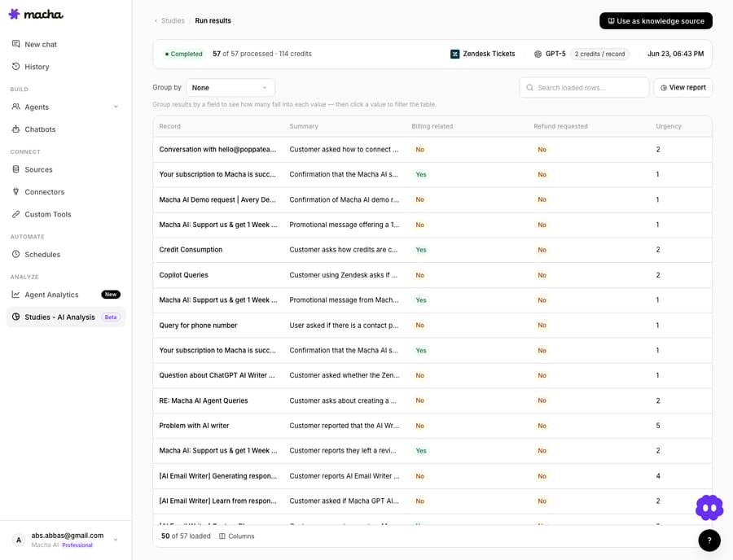
Task: Click Yes billing badge in Credit Consumption row
Action: pyautogui.click(x=421, y=250)
